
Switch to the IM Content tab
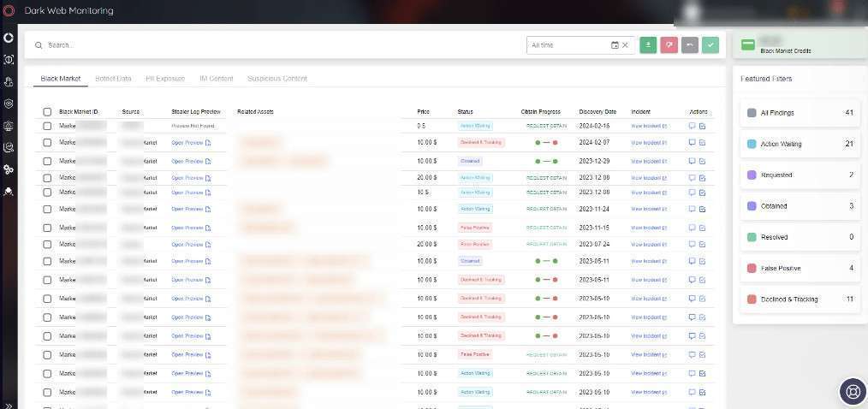click(217, 79)
